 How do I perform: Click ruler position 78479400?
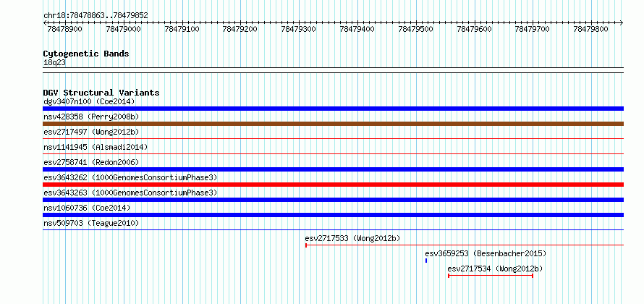point(357,29)
